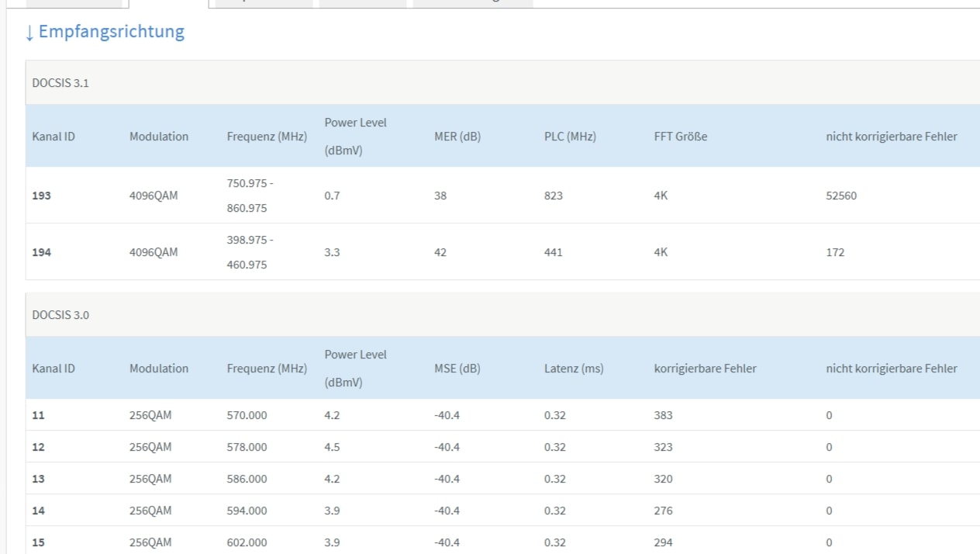Click the correctable errors value 320
This screenshot has height=554, width=980.
coord(663,479)
